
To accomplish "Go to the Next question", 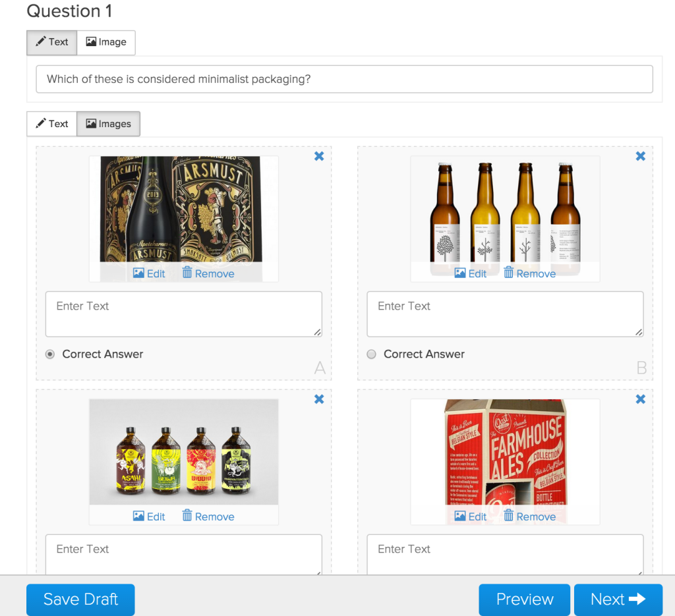I will [x=618, y=600].
